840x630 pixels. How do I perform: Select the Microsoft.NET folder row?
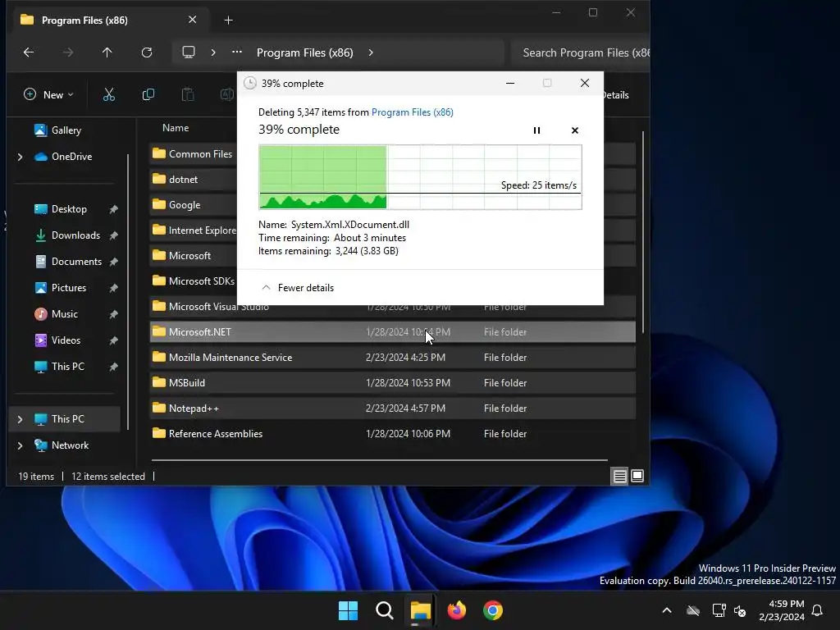pyautogui.click(x=393, y=332)
